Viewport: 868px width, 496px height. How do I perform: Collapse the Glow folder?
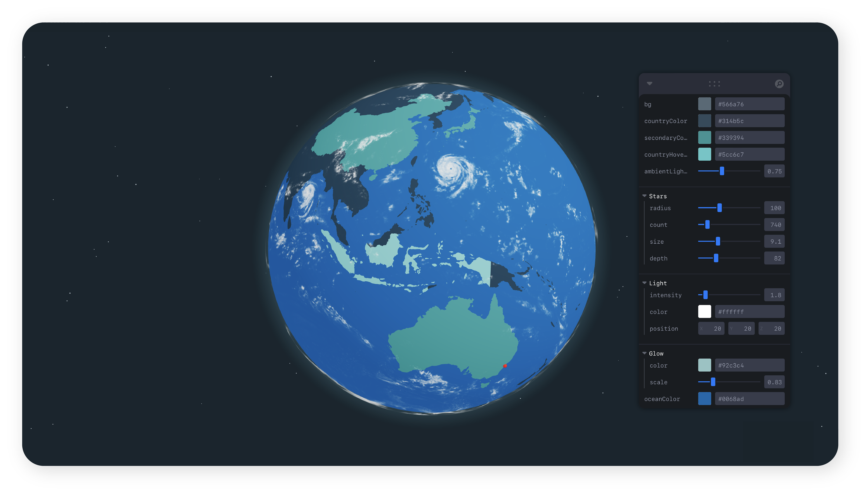pyautogui.click(x=644, y=353)
